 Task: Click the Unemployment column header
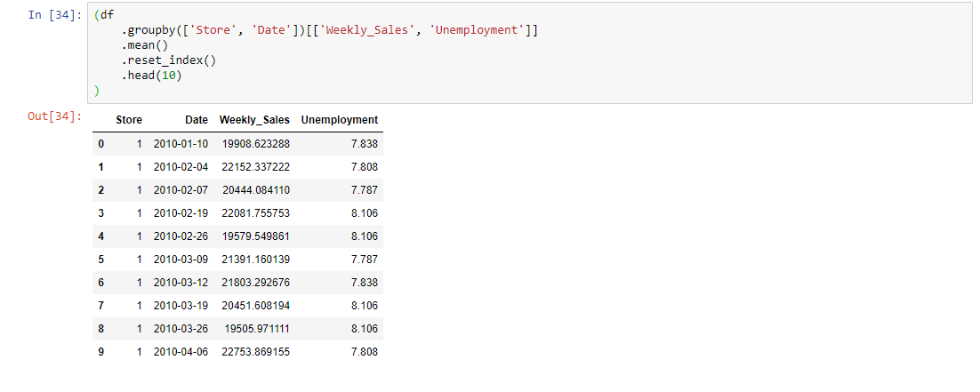pos(340,120)
